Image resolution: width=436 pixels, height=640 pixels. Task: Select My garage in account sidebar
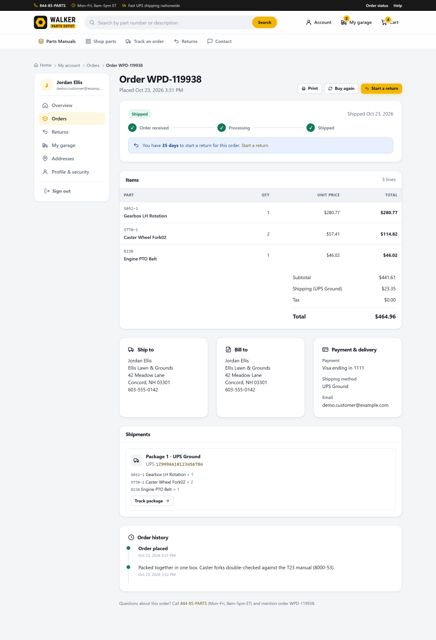pos(72,145)
